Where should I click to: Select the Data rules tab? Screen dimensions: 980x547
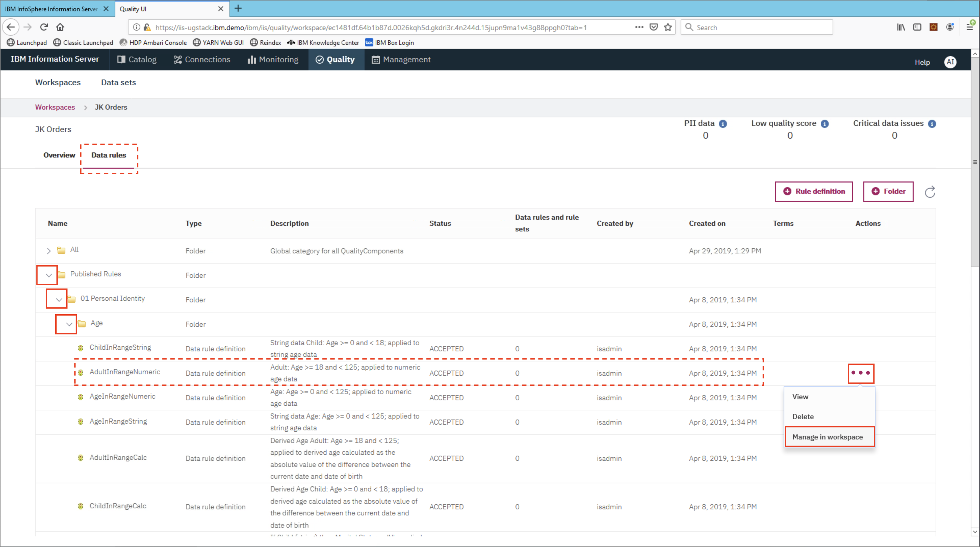(x=108, y=155)
